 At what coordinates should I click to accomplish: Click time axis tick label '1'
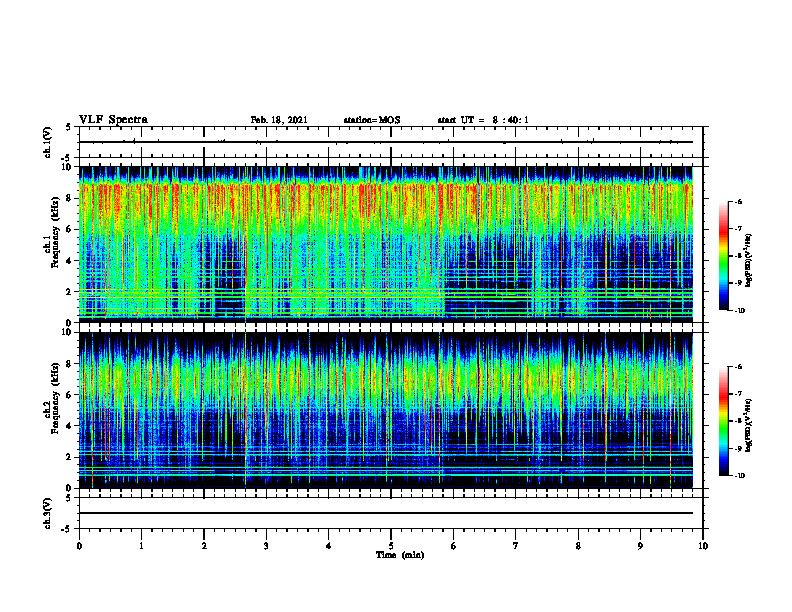pos(141,546)
